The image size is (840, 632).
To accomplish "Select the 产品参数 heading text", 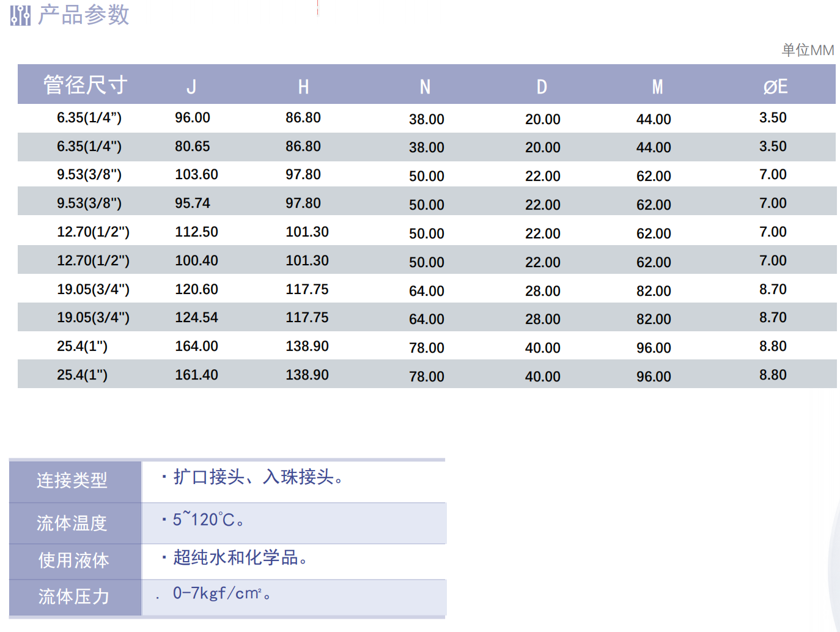I will point(84,15).
